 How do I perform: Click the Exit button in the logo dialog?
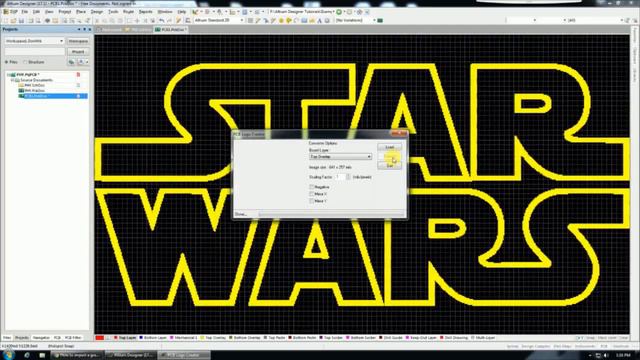389,166
